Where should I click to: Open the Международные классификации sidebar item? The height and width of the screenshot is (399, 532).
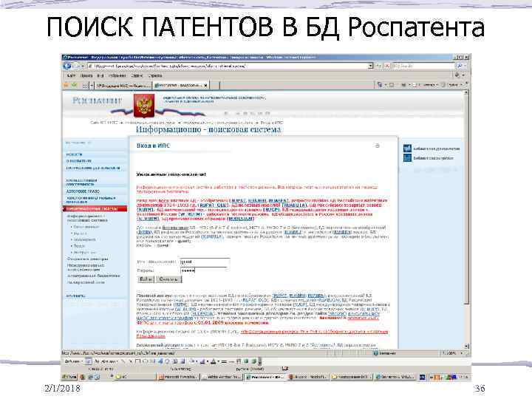coord(86,267)
